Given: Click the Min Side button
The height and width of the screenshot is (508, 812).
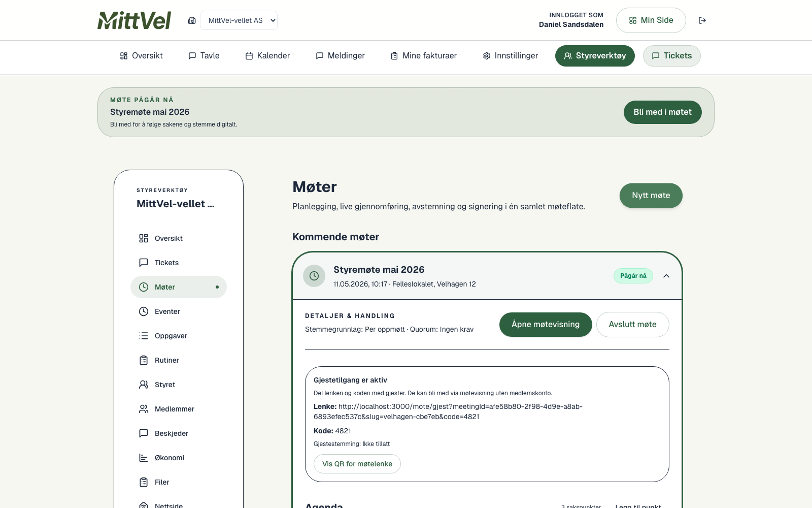Looking at the screenshot, I should coord(651,20).
